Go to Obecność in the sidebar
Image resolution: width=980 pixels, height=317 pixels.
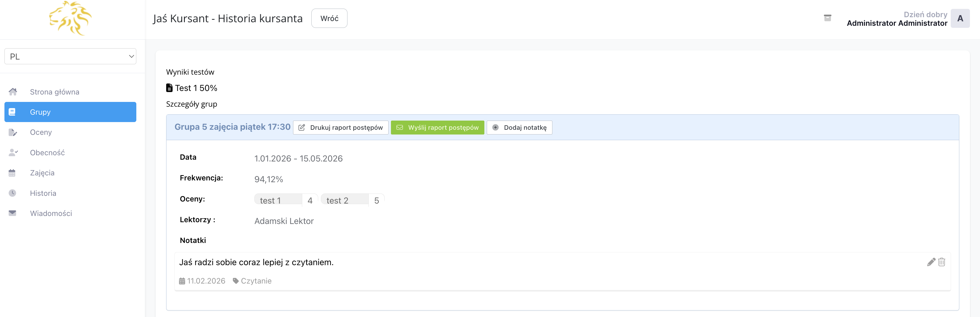click(47, 153)
